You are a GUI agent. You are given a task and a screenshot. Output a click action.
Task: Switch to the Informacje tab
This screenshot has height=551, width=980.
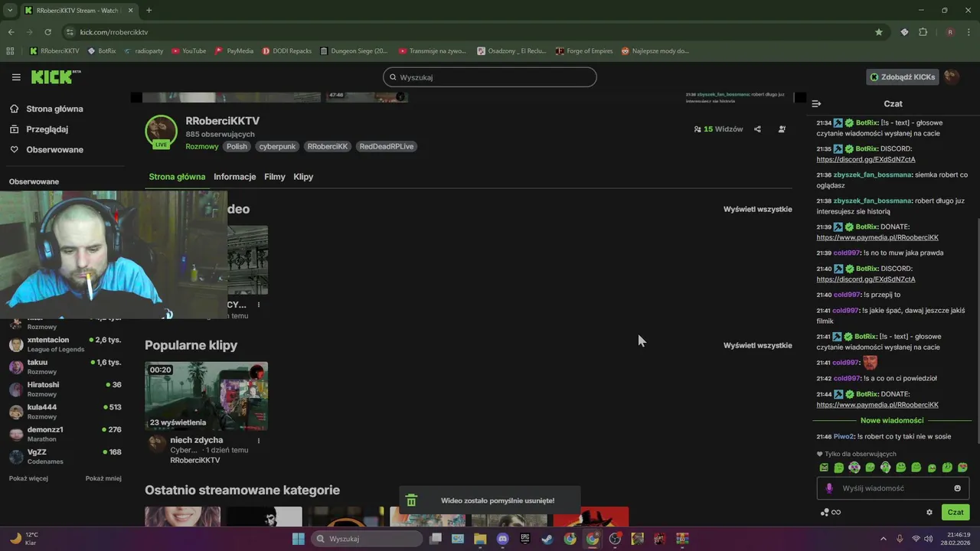[x=235, y=177]
